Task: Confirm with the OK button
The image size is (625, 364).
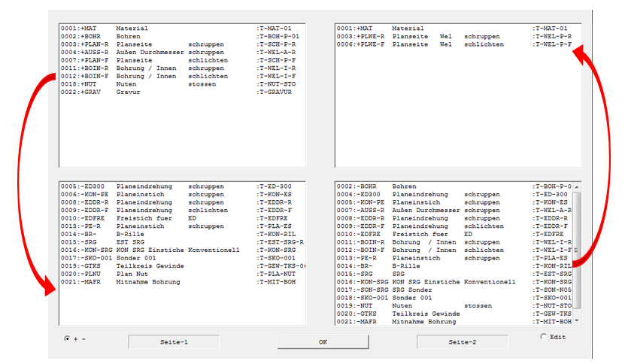Action: 323,342
